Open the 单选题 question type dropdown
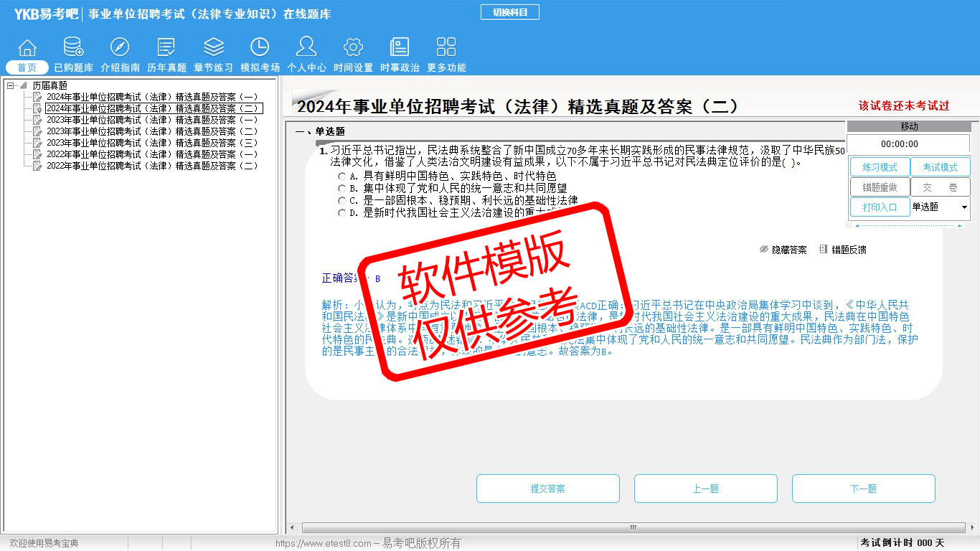Image resolution: width=980 pixels, height=551 pixels. click(963, 207)
